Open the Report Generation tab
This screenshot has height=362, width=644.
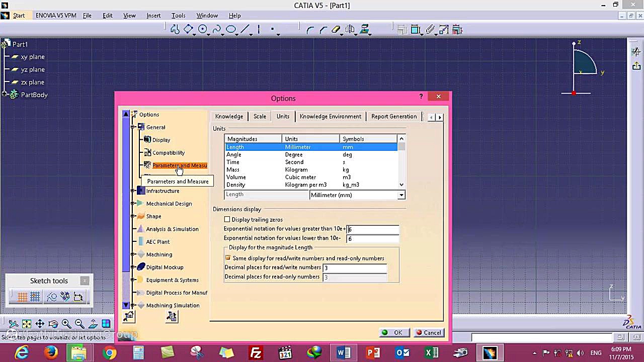point(394,117)
